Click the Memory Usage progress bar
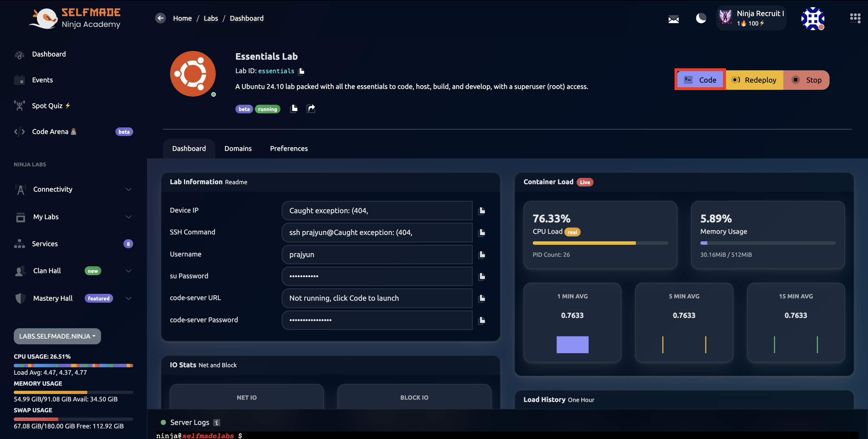Screen dimensions: 868x439 click(x=768, y=243)
